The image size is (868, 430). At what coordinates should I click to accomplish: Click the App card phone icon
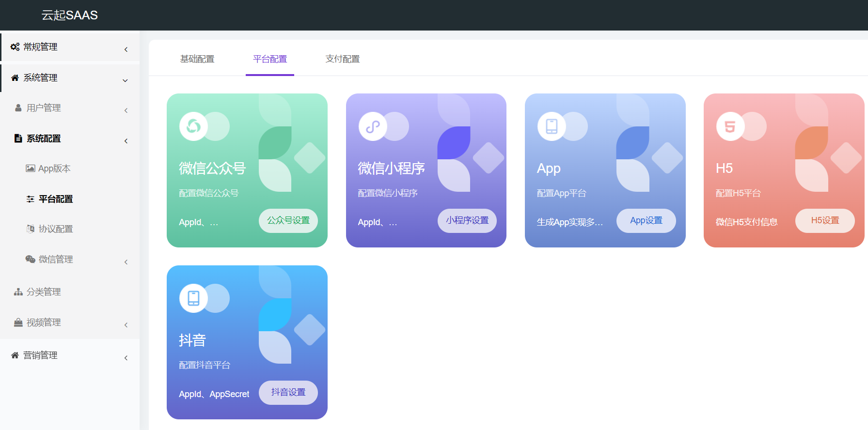552,126
